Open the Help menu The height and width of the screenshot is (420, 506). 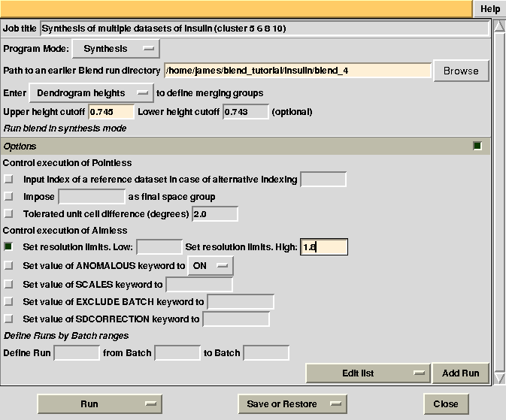pyautogui.click(x=490, y=9)
